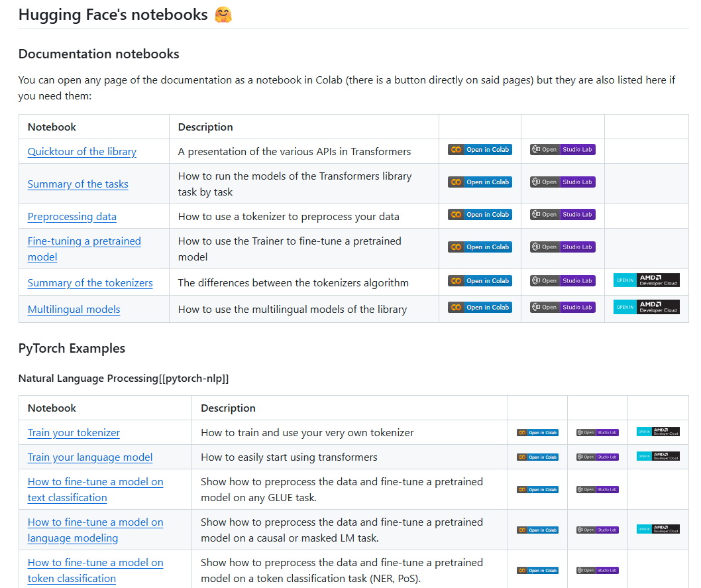Viewport: 701px width, 588px height.
Task: Open Fine-tuning a pretrained model in Studio Lab
Action: pos(563,247)
